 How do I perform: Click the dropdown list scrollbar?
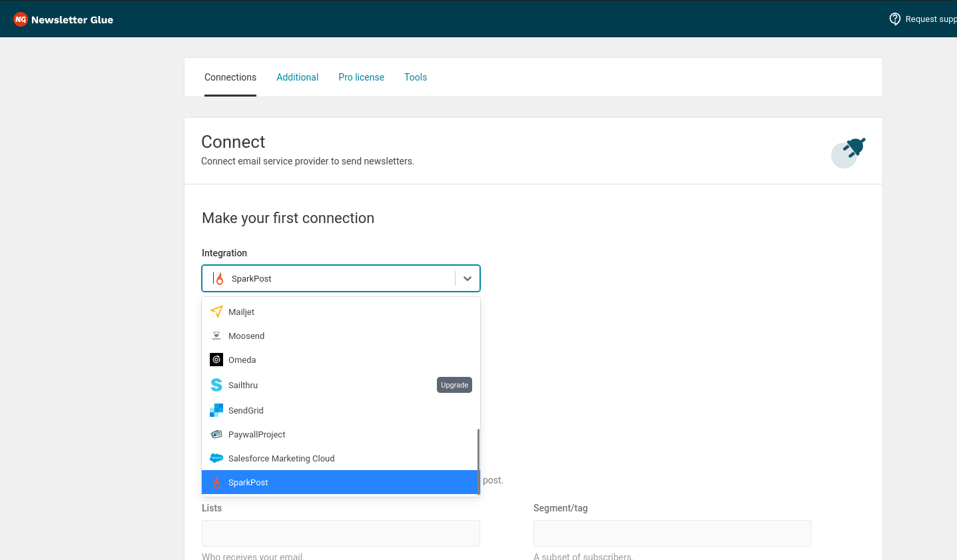pyautogui.click(x=478, y=459)
